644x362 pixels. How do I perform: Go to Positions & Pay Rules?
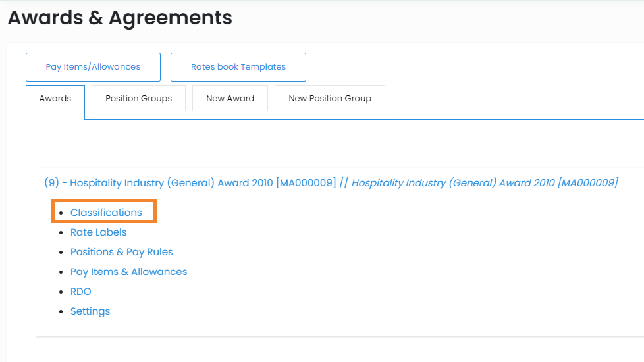click(x=121, y=252)
